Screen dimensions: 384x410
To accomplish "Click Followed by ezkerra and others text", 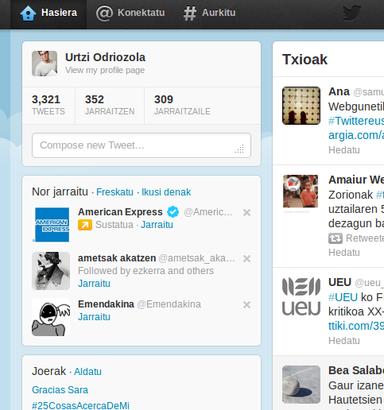I will pos(146,271).
